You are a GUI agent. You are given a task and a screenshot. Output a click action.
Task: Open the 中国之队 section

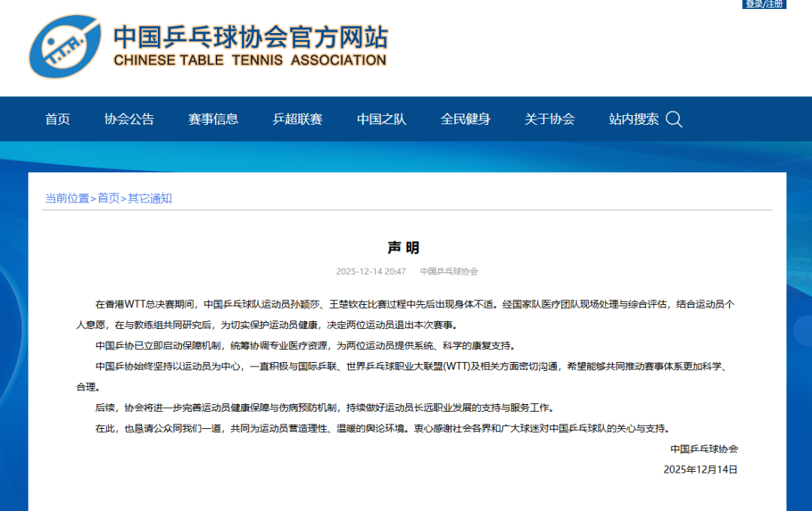[382, 119]
